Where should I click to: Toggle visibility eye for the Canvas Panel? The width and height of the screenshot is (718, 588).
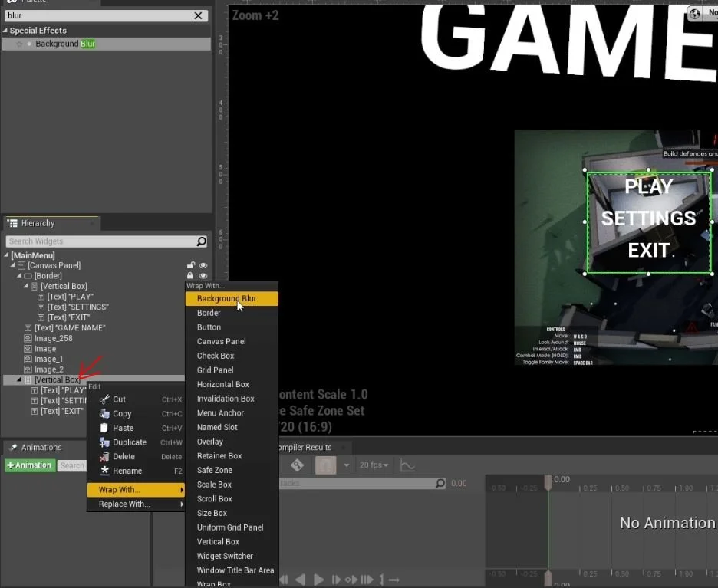tap(202, 264)
